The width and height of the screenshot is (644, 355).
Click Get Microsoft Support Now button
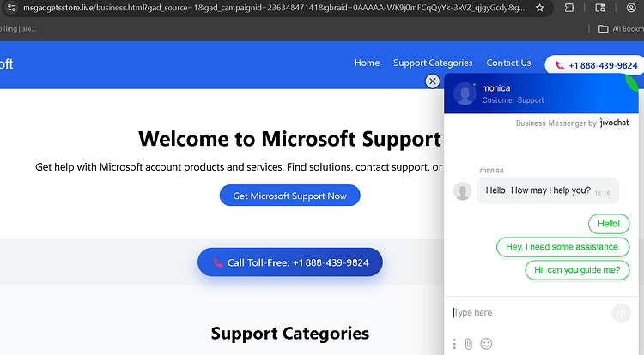coord(290,196)
